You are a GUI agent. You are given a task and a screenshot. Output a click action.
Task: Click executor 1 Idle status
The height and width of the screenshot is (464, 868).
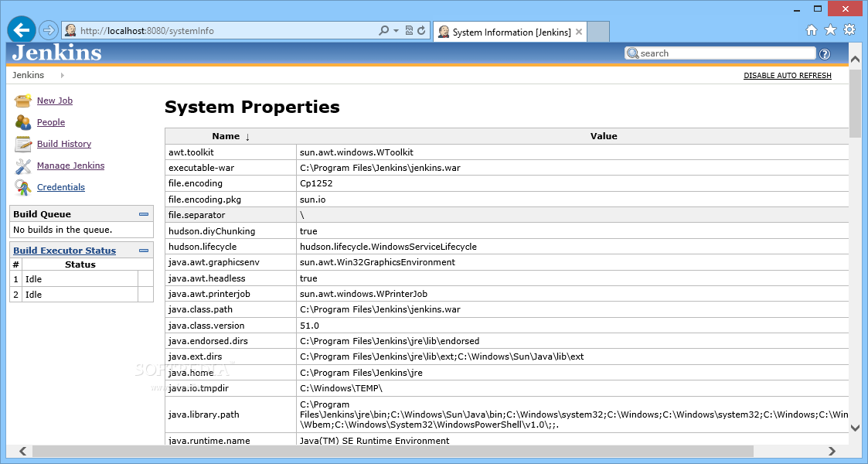(34, 279)
